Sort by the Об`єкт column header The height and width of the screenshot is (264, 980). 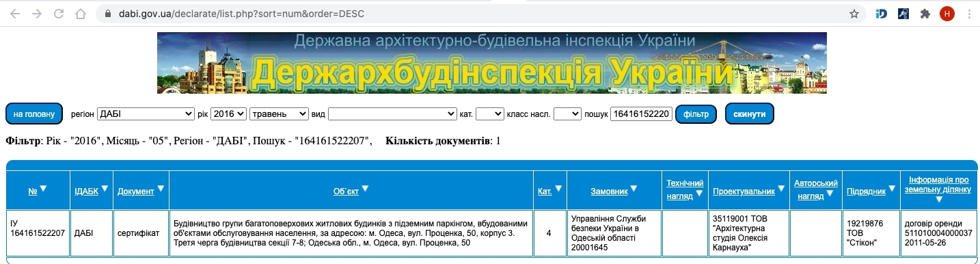coord(346,192)
